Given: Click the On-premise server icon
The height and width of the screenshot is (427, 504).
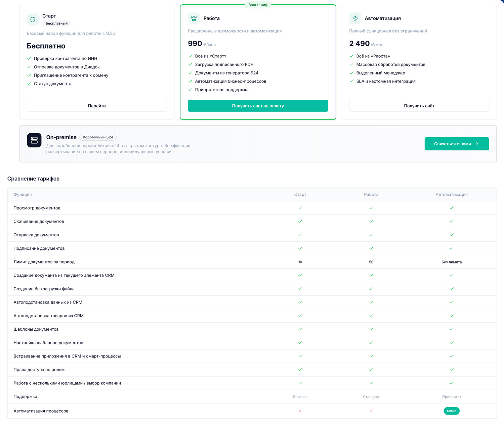Looking at the screenshot, I should coord(34,140).
